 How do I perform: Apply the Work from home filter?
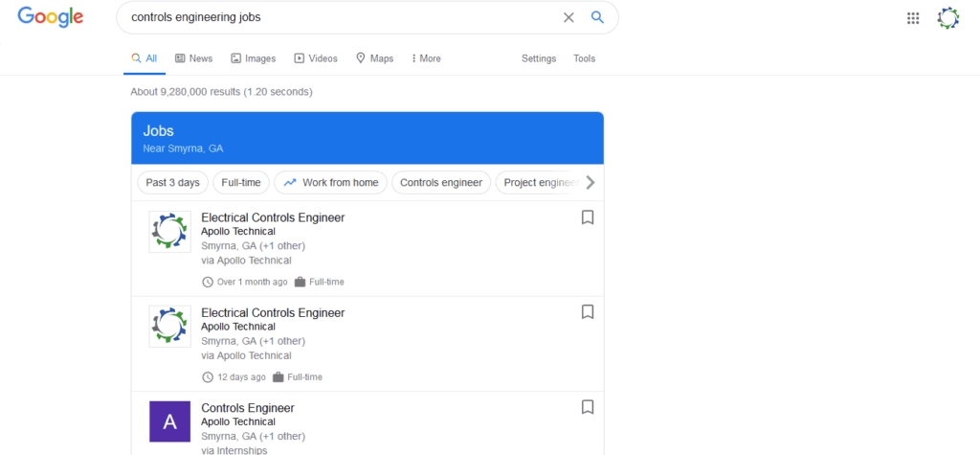[330, 182]
